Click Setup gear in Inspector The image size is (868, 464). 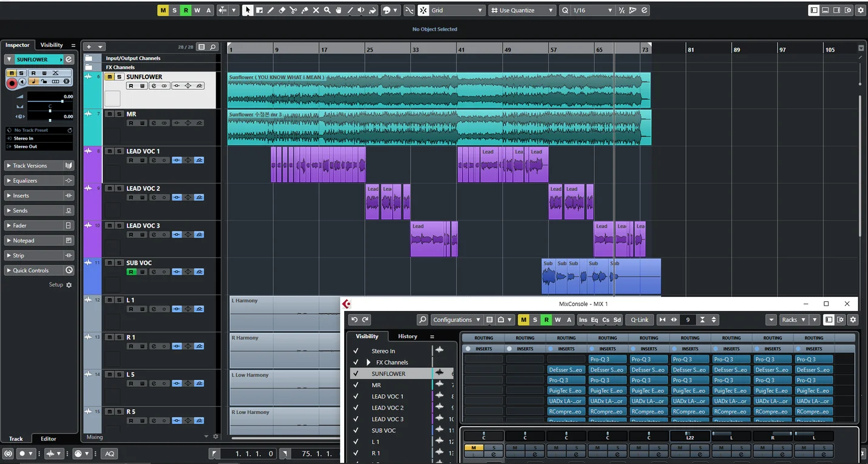pyautogui.click(x=69, y=285)
